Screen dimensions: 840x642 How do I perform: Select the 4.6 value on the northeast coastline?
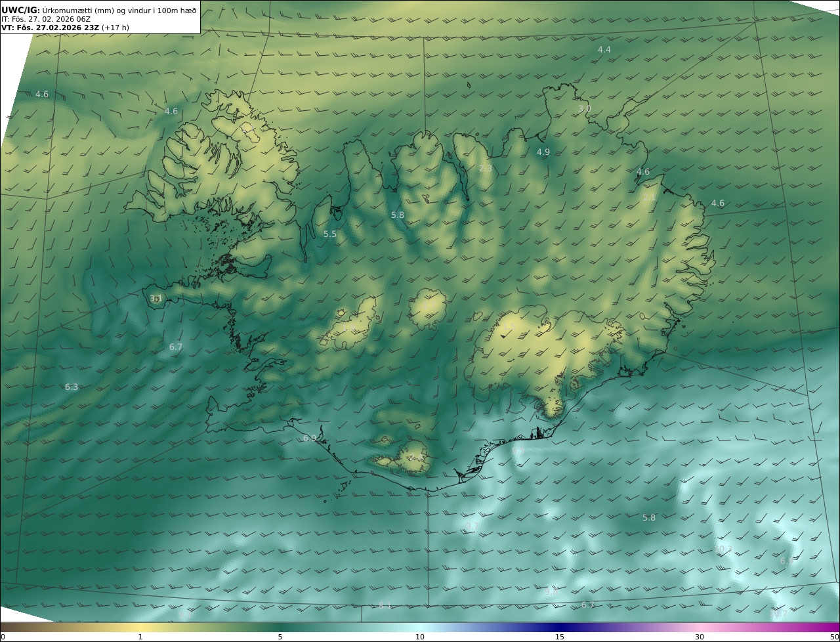pos(643,172)
